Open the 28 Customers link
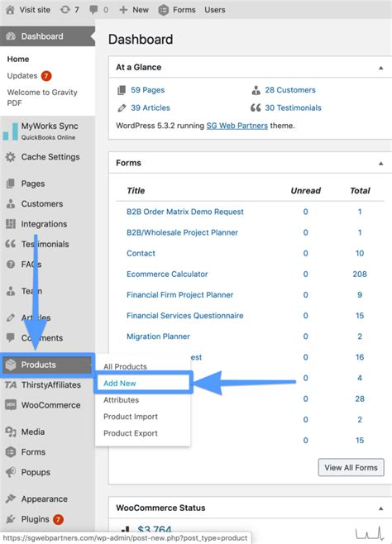Viewport: 392px width, 544px height. pos(290,90)
